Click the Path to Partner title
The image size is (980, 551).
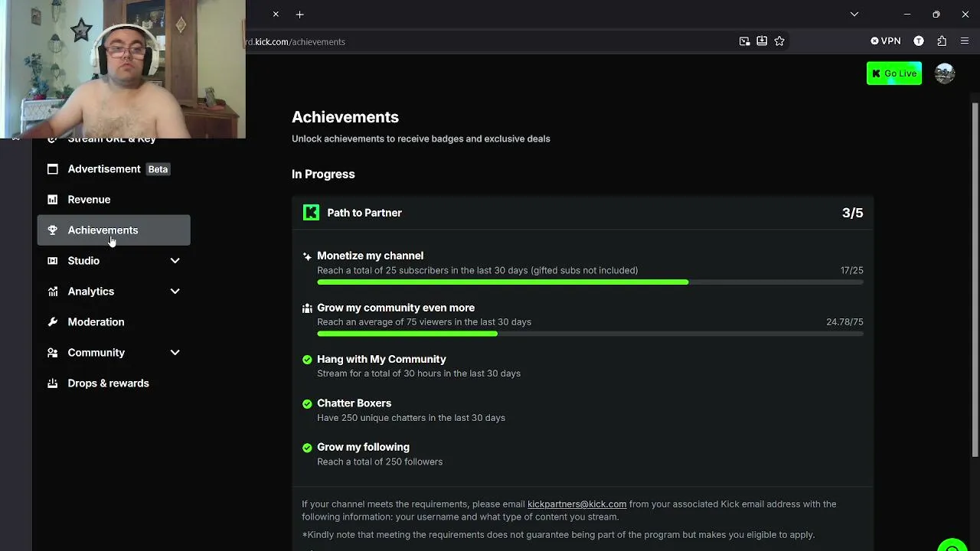point(364,213)
